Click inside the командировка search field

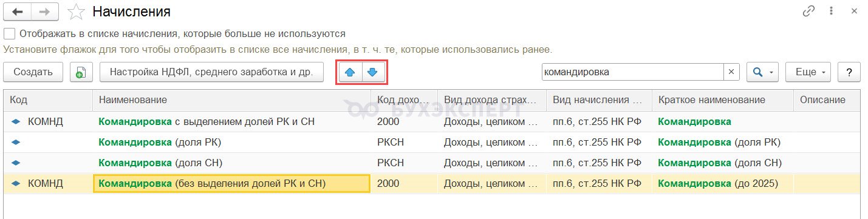[632, 72]
